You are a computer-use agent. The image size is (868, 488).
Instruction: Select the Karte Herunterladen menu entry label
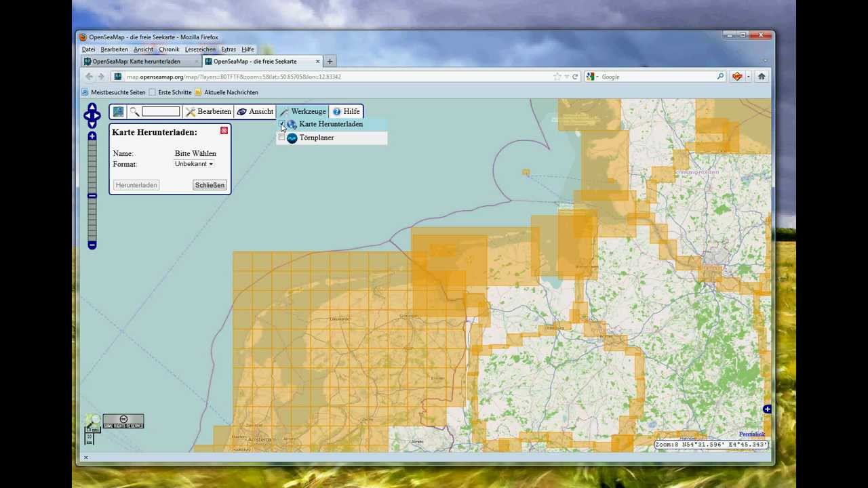[x=331, y=124]
